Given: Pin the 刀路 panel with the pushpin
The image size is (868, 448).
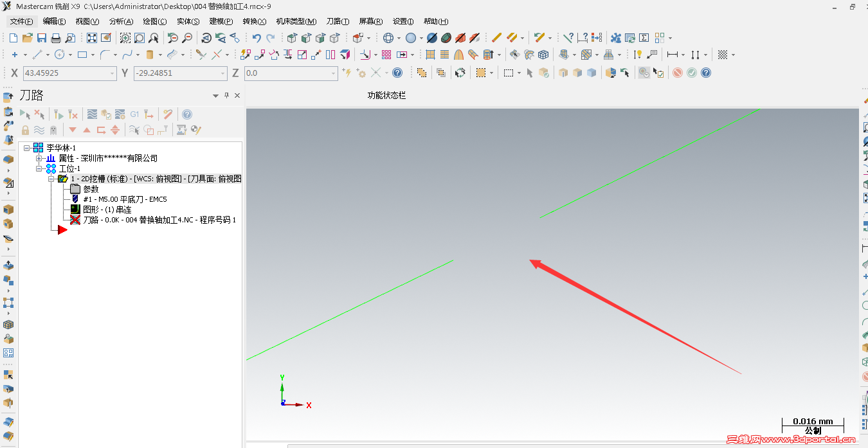Looking at the screenshot, I should pos(226,96).
